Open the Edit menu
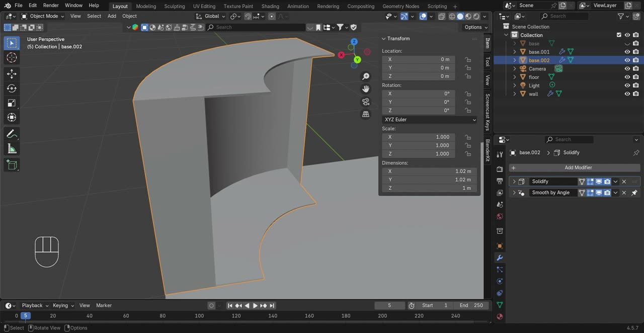Viewport: 644px width, 333px height. [x=33, y=6]
